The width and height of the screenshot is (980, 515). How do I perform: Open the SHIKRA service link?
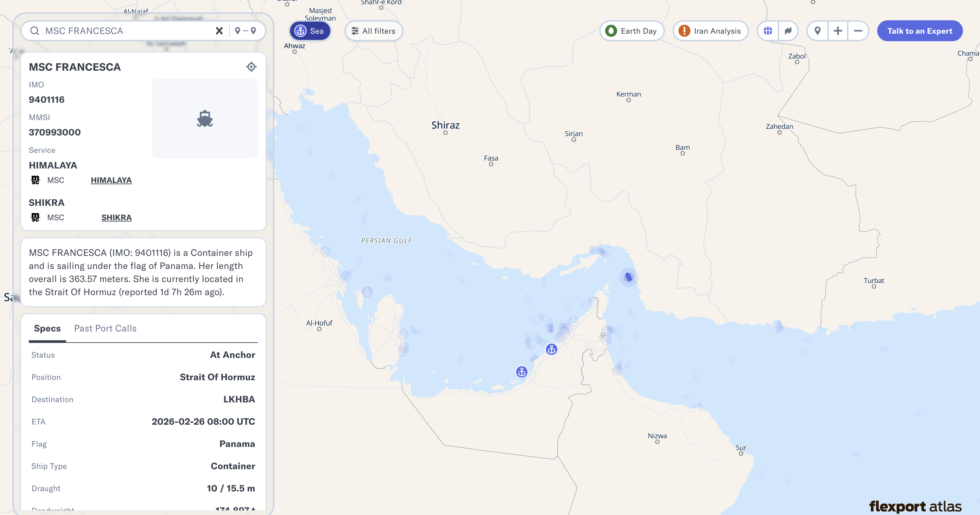[117, 218]
